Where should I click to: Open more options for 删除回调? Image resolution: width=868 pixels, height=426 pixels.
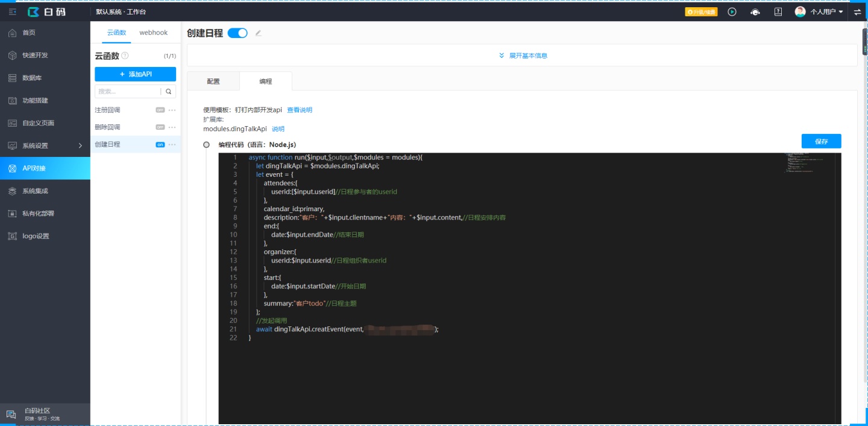click(x=172, y=127)
